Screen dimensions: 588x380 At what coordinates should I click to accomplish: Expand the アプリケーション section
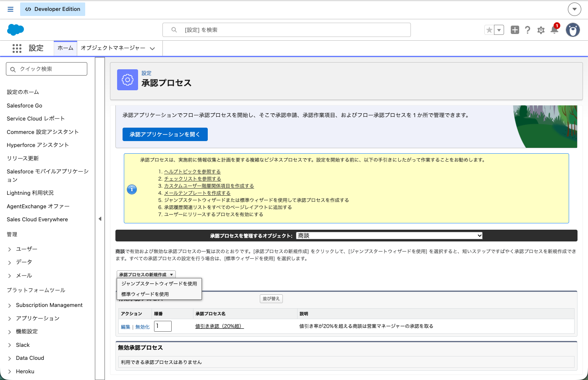click(10, 319)
